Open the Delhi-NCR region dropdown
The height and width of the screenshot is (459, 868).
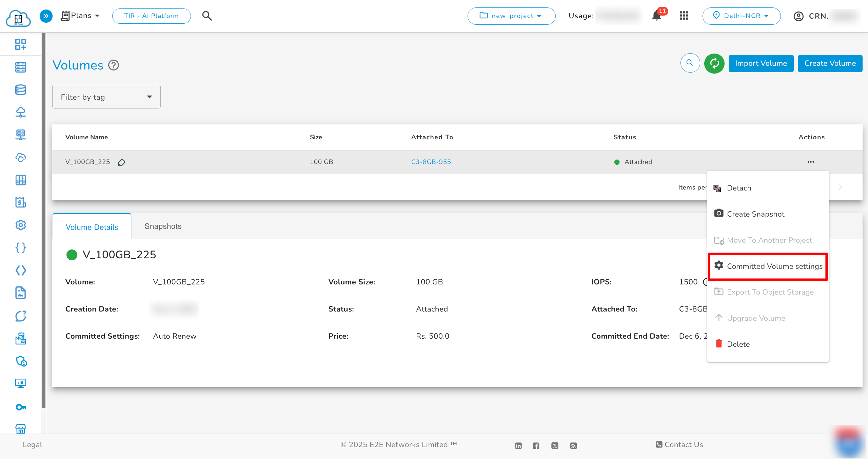[x=742, y=16]
